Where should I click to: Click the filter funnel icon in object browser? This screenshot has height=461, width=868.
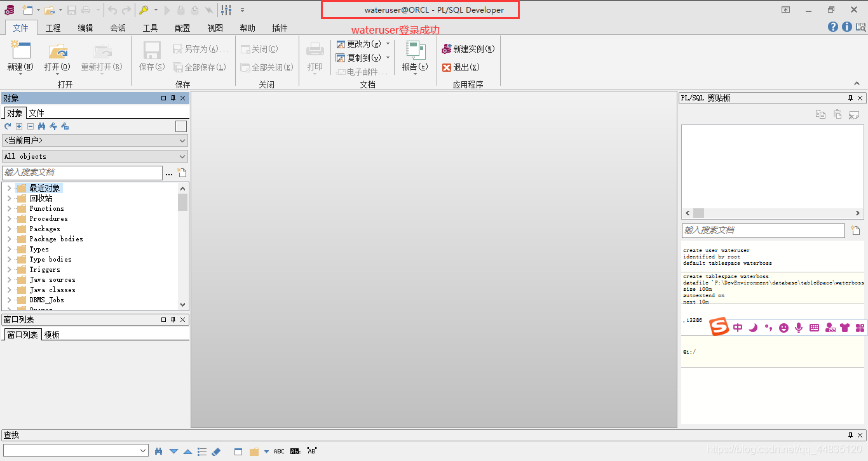[53, 126]
